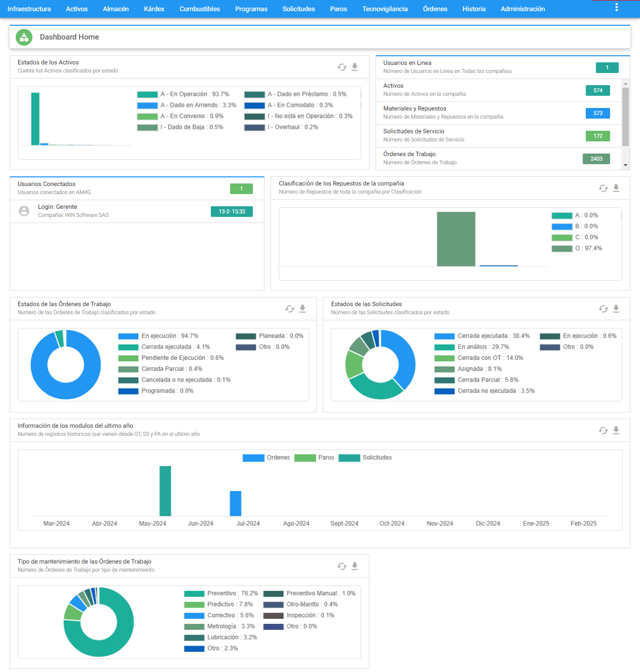Download the Estados de los Activos chart
Screen dimensions: 640x672
(355, 67)
